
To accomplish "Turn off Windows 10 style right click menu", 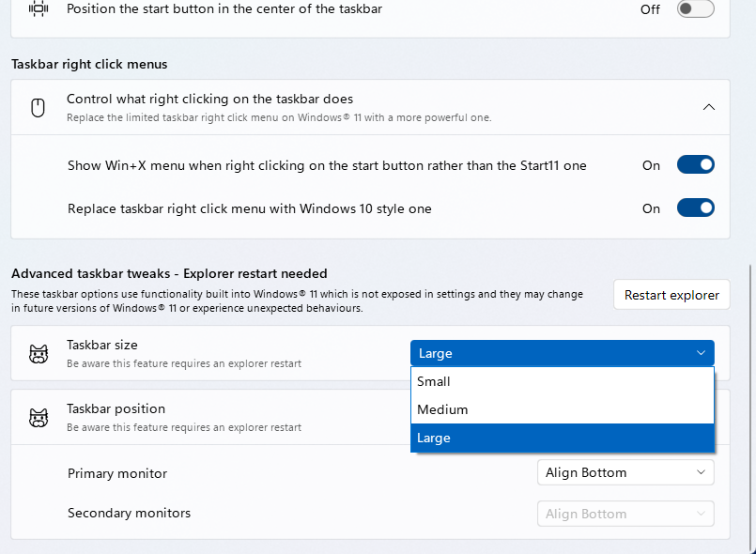I will click(695, 208).
